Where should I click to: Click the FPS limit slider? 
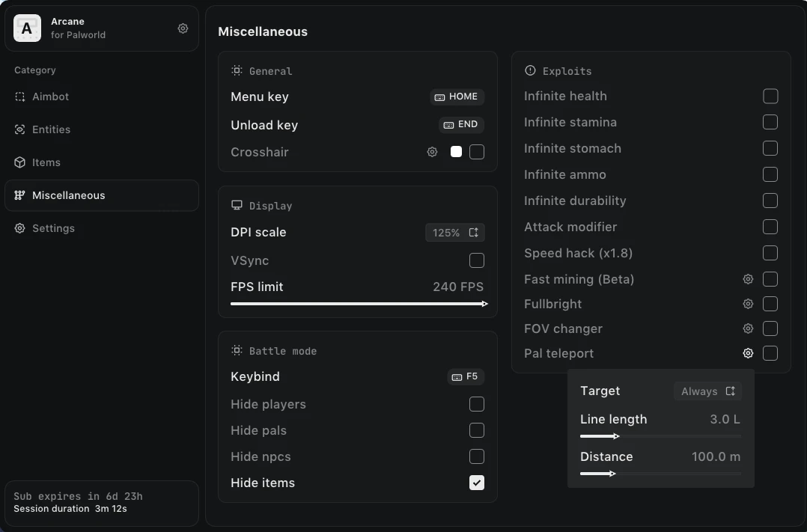(x=359, y=304)
